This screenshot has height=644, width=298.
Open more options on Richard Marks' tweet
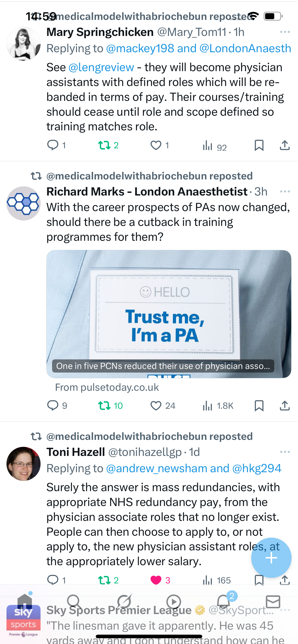coord(285,192)
